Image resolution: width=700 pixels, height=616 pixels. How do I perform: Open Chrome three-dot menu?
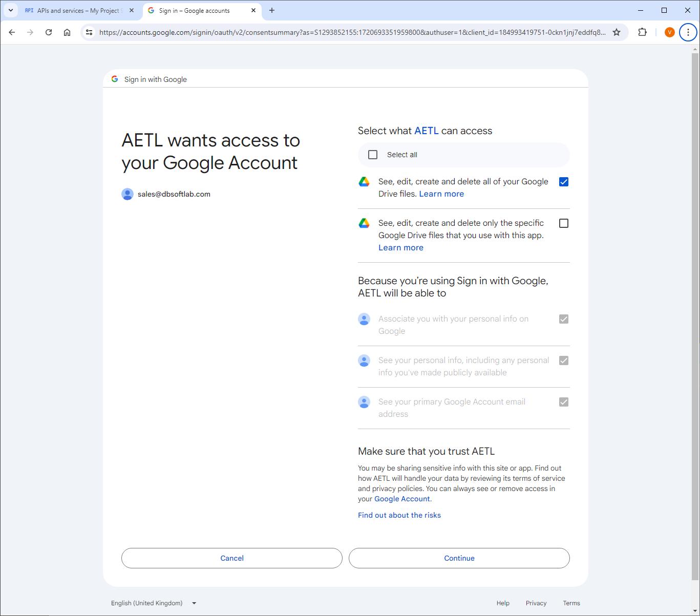[688, 32]
